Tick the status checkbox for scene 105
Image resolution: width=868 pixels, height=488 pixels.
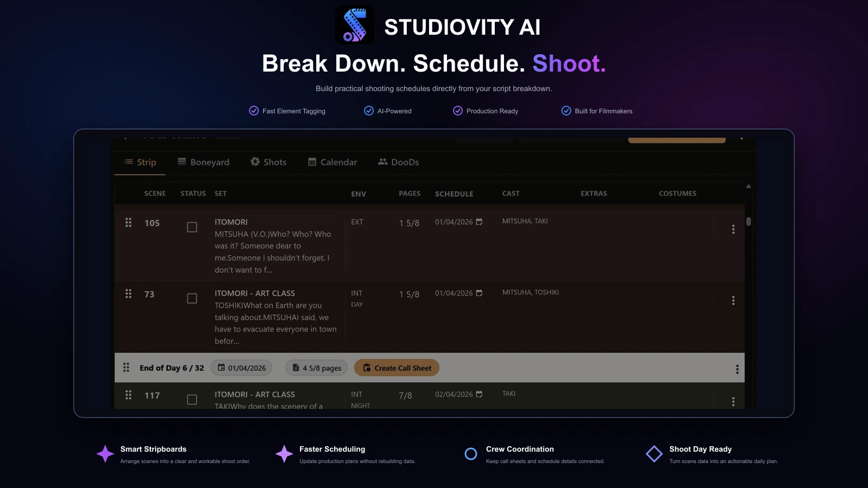click(x=192, y=227)
